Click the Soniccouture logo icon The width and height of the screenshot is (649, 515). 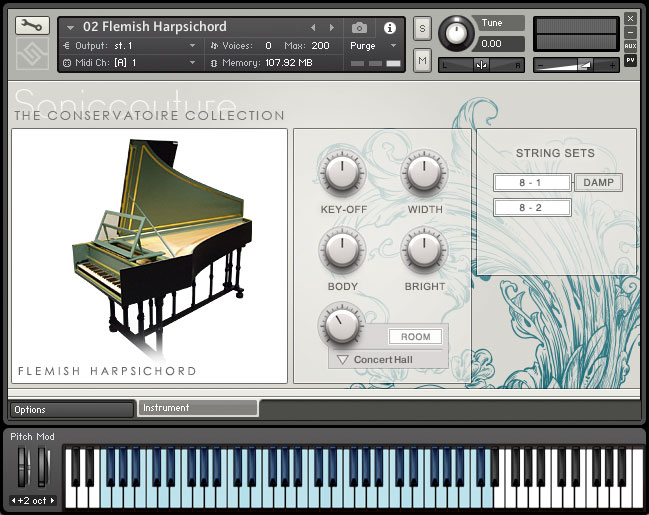[x=32, y=54]
